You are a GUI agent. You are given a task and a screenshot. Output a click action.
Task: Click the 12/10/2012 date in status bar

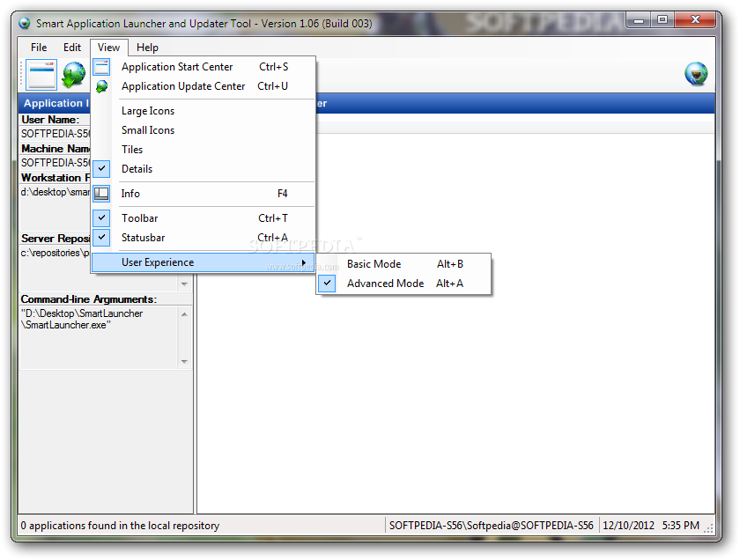628,525
